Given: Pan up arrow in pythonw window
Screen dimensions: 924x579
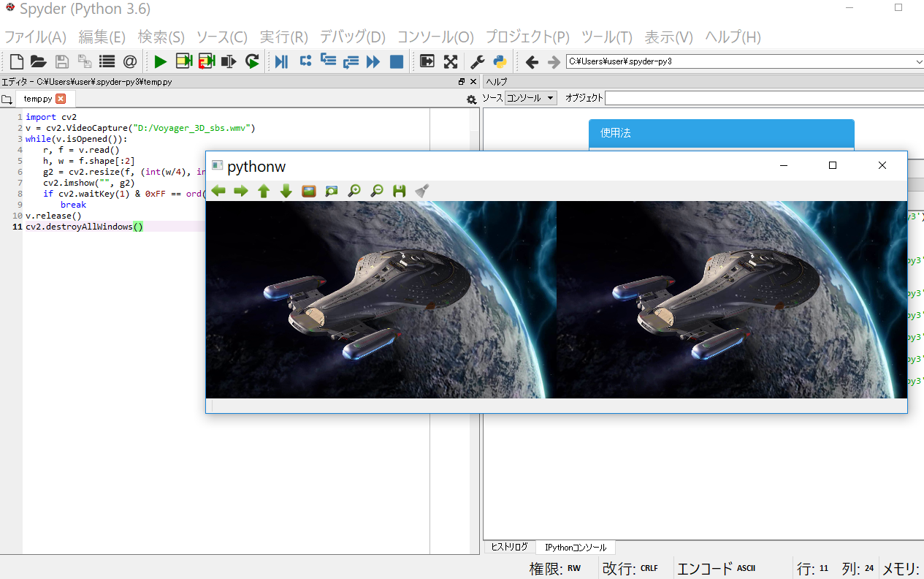Looking at the screenshot, I should (264, 191).
